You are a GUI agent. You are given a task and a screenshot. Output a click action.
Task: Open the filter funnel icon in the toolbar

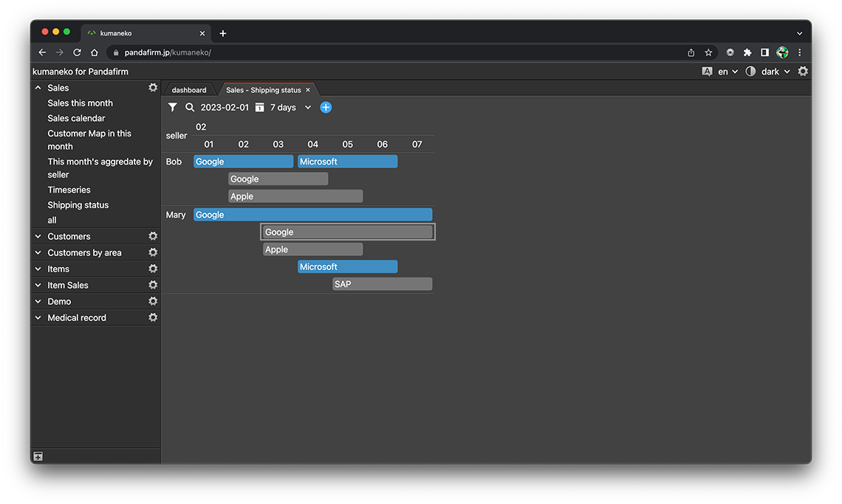172,108
